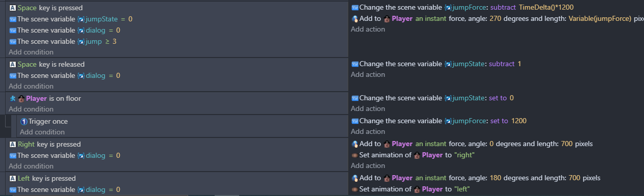Click the "left" animation name parameter
Screen dimensions: 644x196
[x=461, y=189]
